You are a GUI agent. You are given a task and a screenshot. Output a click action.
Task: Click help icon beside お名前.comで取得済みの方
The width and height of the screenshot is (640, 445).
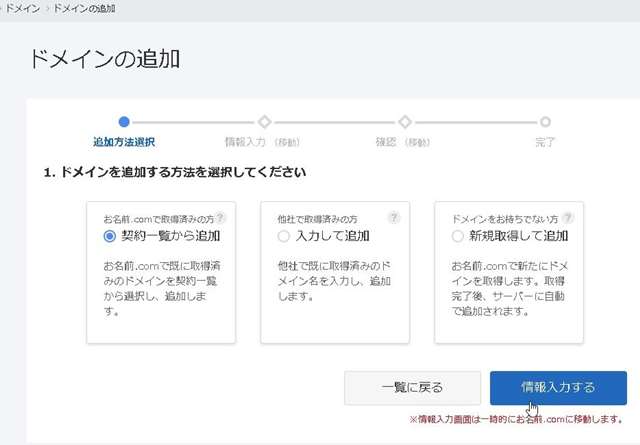220,217
